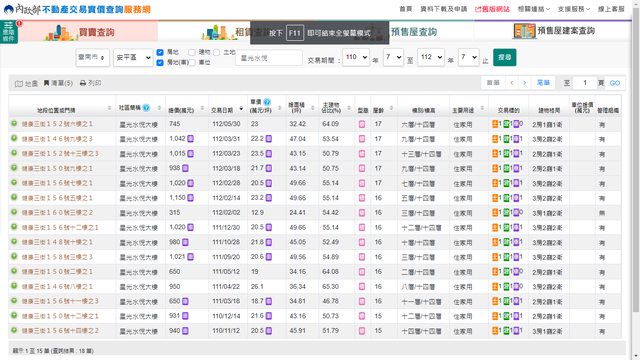Uncheck the 房地 checkbox
This screenshot has width=640, height=360.
(160, 52)
